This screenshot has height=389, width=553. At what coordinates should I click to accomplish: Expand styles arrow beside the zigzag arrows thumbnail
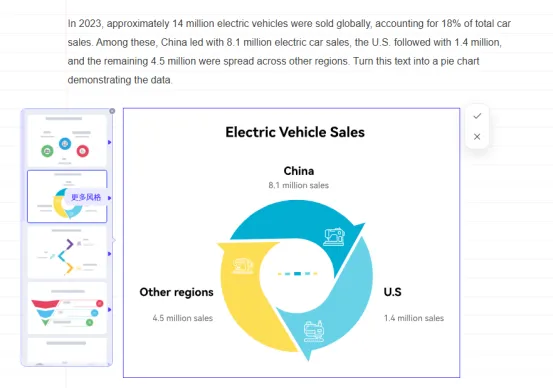point(110,254)
